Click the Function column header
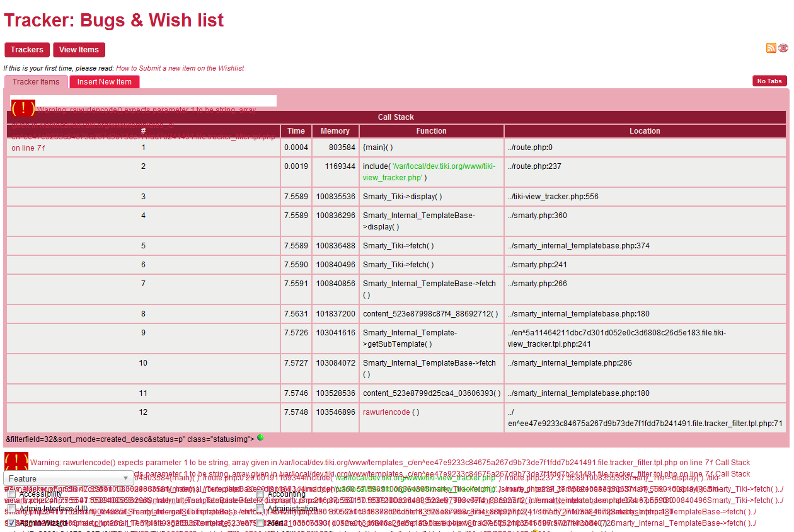Image resolution: width=794 pixels, height=532 pixels. pyautogui.click(x=432, y=131)
